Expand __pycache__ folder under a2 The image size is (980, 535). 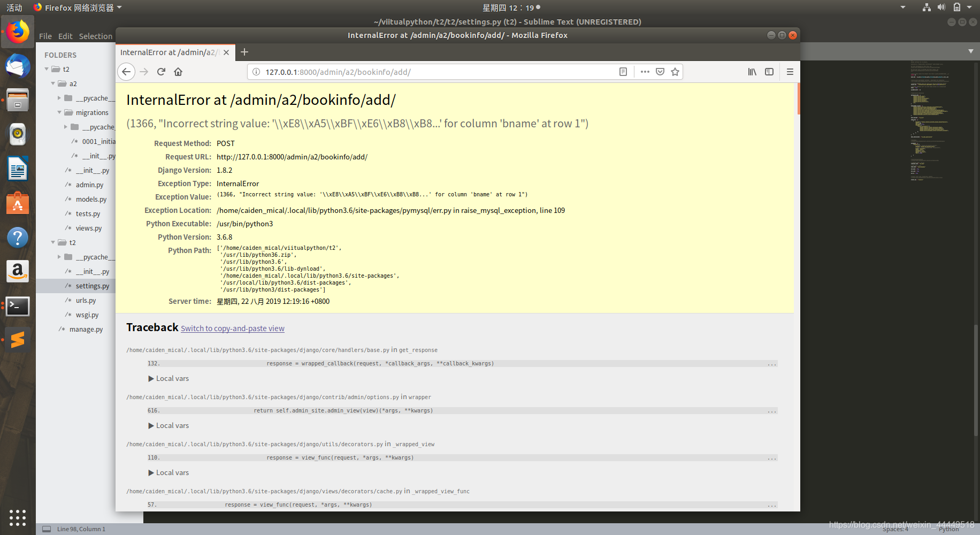59,98
